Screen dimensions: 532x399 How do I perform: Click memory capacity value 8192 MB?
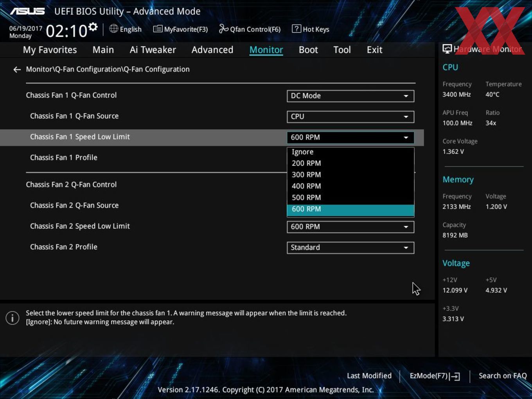tap(455, 235)
